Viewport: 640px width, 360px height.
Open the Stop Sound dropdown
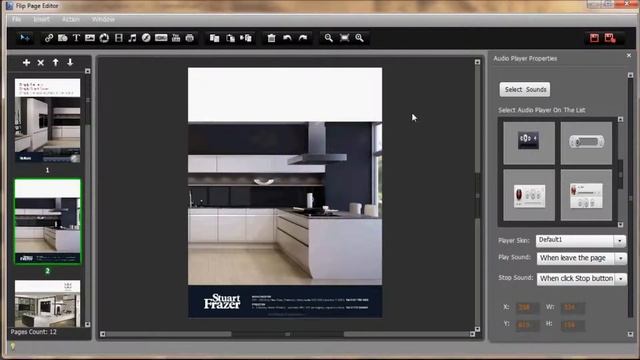tap(621, 279)
